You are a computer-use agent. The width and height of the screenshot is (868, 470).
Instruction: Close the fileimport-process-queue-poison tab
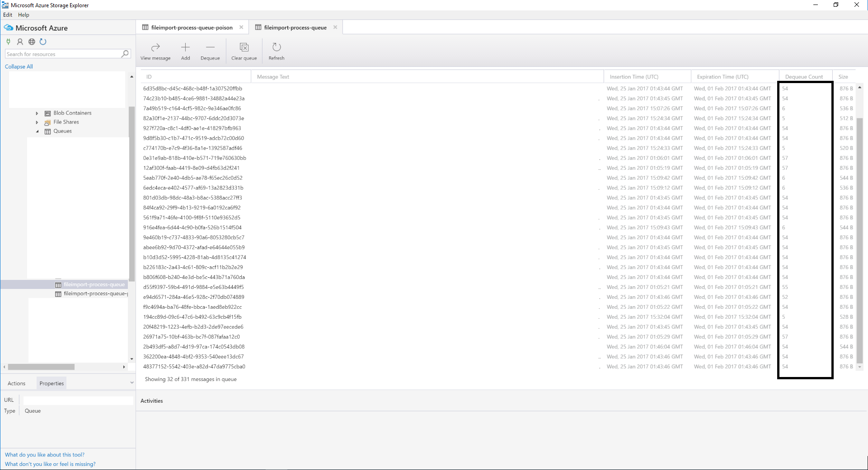(241, 27)
